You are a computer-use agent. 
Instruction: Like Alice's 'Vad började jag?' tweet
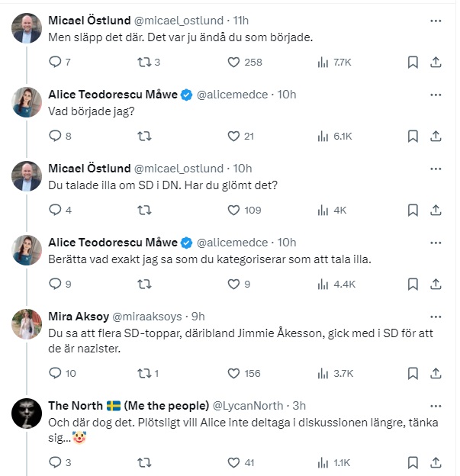pos(234,136)
